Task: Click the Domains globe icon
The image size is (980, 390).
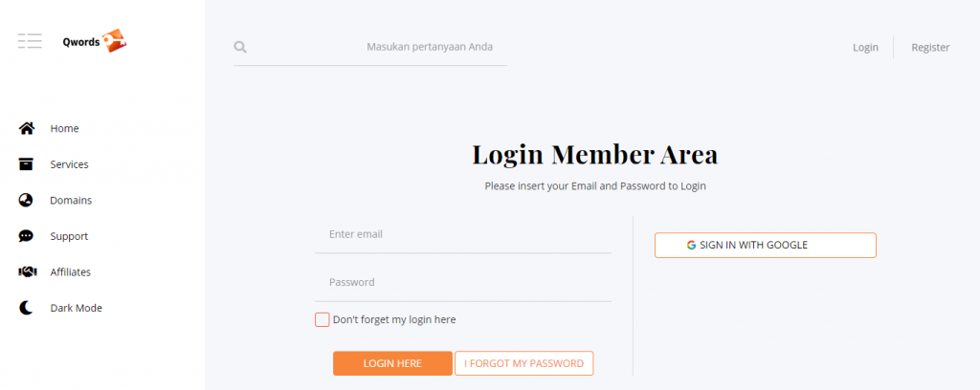Action: [27, 200]
